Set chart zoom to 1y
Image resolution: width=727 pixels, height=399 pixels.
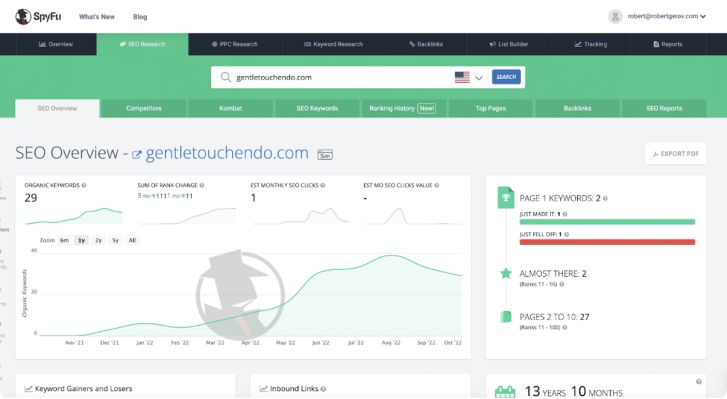point(82,240)
